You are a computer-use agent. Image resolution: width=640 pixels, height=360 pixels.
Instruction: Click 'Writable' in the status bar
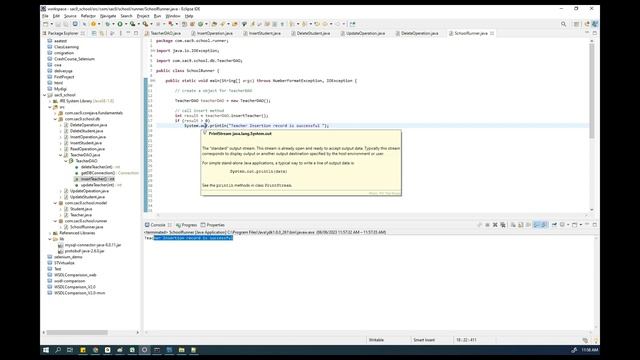[x=376, y=340]
